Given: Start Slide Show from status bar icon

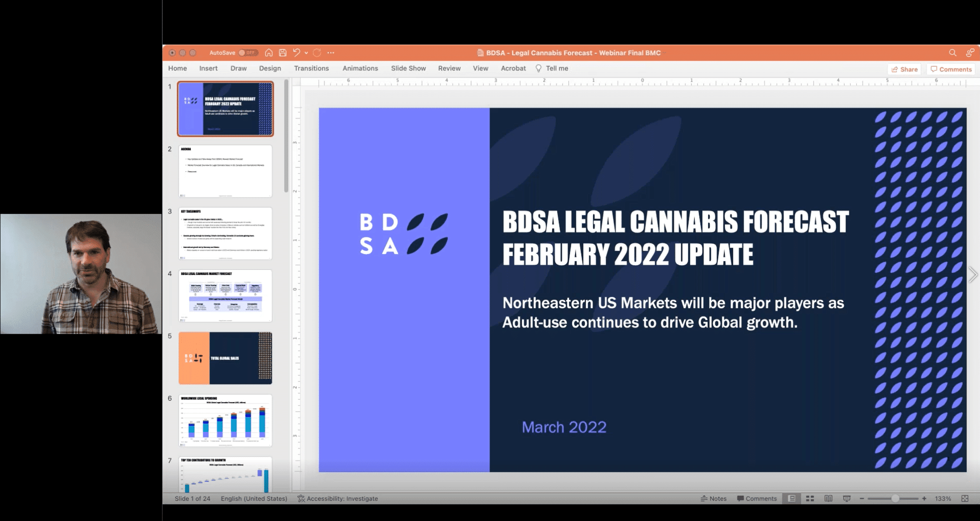Looking at the screenshot, I should click(846, 498).
